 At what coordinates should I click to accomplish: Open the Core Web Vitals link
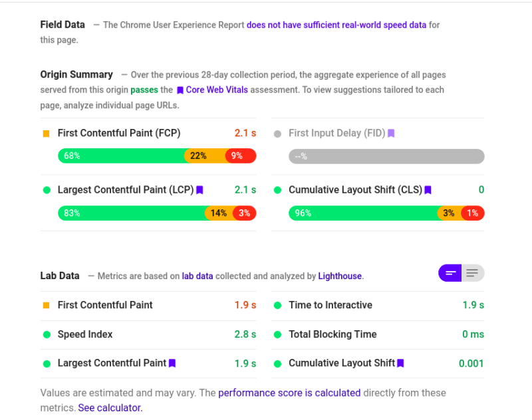[217, 90]
